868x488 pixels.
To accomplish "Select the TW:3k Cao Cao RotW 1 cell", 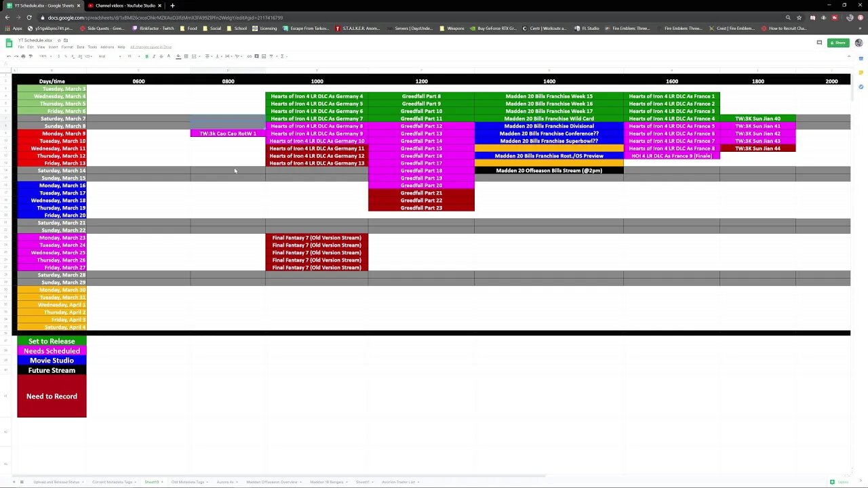I will pyautogui.click(x=228, y=134).
